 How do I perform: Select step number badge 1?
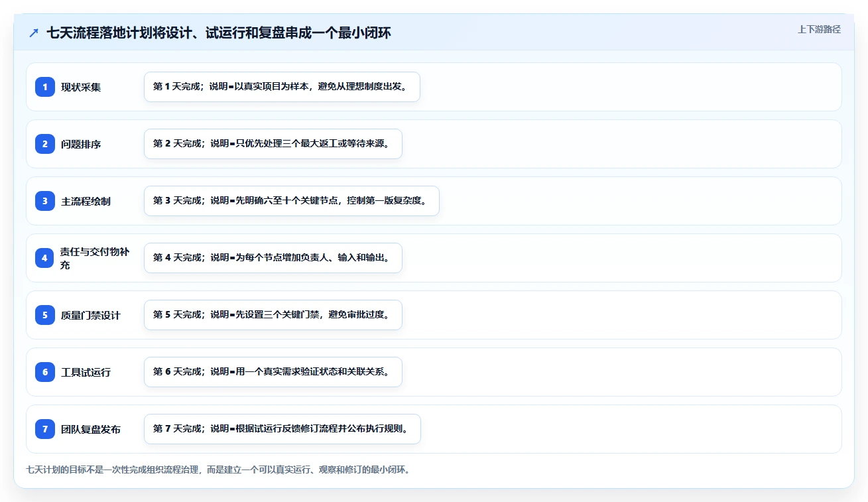(x=45, y=87)
